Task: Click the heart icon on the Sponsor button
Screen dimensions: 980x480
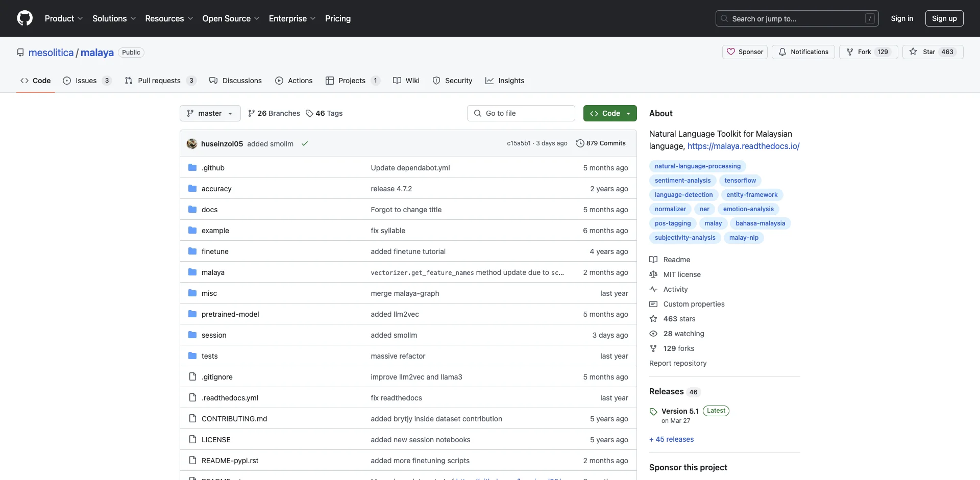Action: (731, 52)
